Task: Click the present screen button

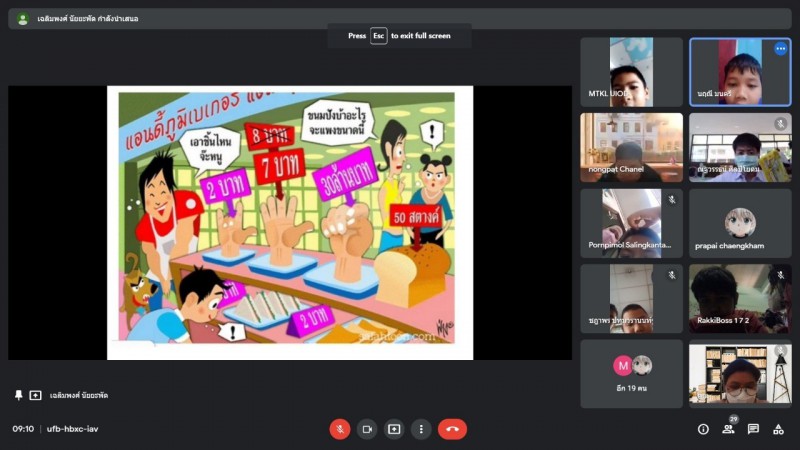Action: 394,429
